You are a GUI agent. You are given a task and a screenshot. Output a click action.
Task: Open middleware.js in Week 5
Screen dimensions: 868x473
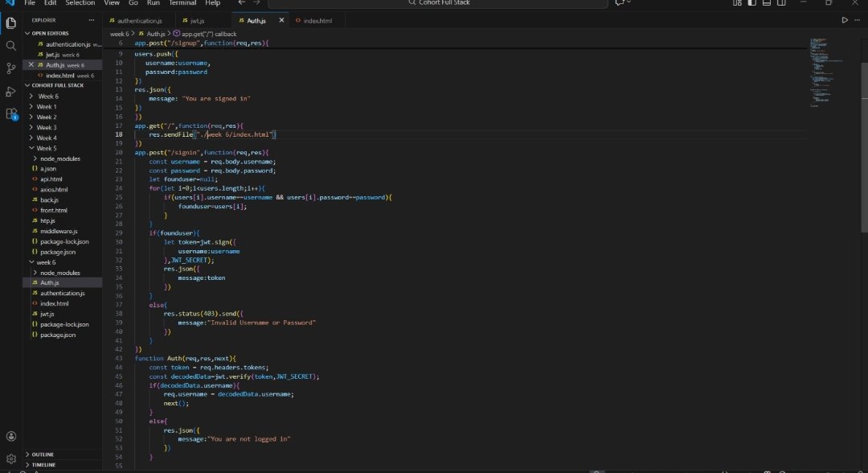(x=59, y=231)
